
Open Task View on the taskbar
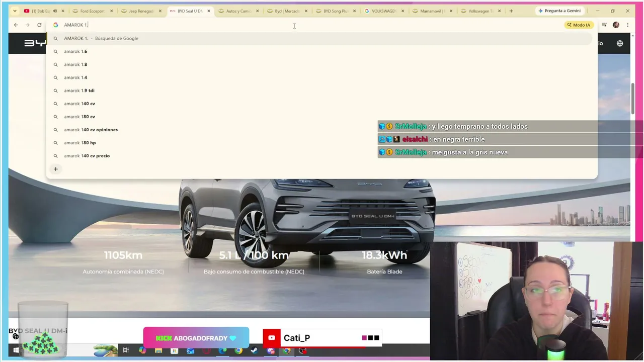(x=126, y=350)
